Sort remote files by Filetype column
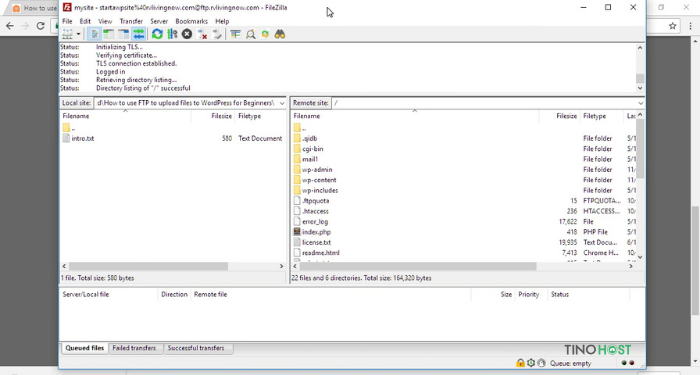700x375 pixels. pyautogui.click(x=601, y=116)
